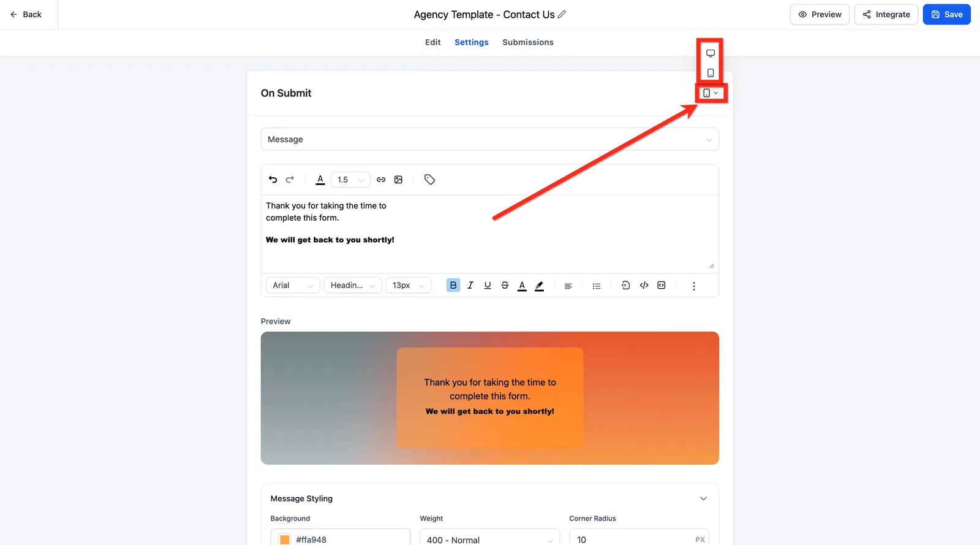Screen dimensions: 980x545
Task: Click the #ffa948 background color swatch
Action: pos(285,539)
